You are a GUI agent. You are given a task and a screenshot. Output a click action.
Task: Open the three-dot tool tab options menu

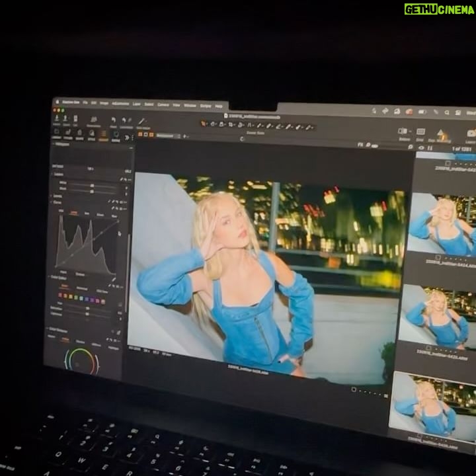coord(133,138)
